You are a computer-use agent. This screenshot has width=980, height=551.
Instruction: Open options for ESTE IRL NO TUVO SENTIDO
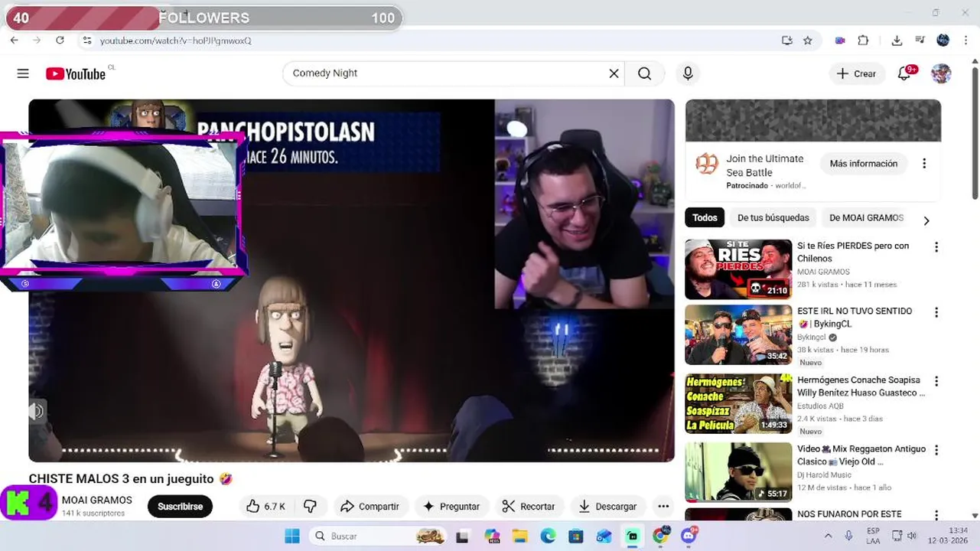[936, 312]
